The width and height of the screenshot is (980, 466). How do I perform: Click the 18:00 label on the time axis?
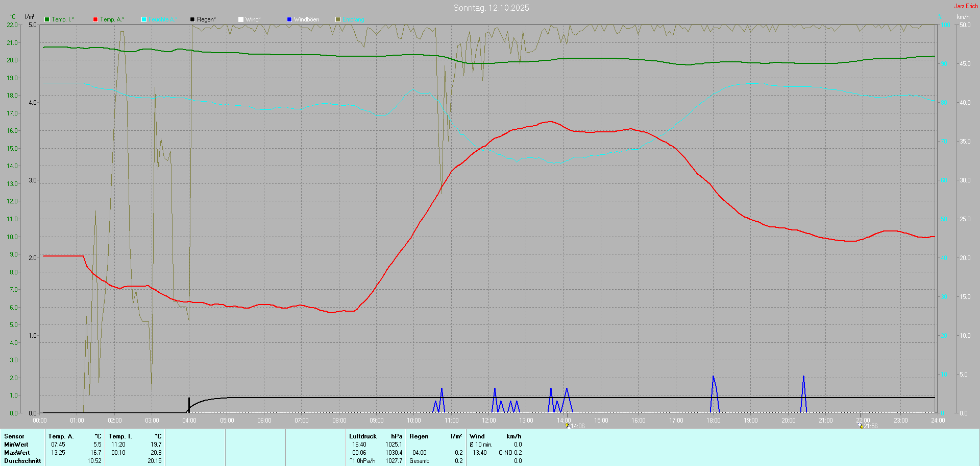tap(714, 421)
